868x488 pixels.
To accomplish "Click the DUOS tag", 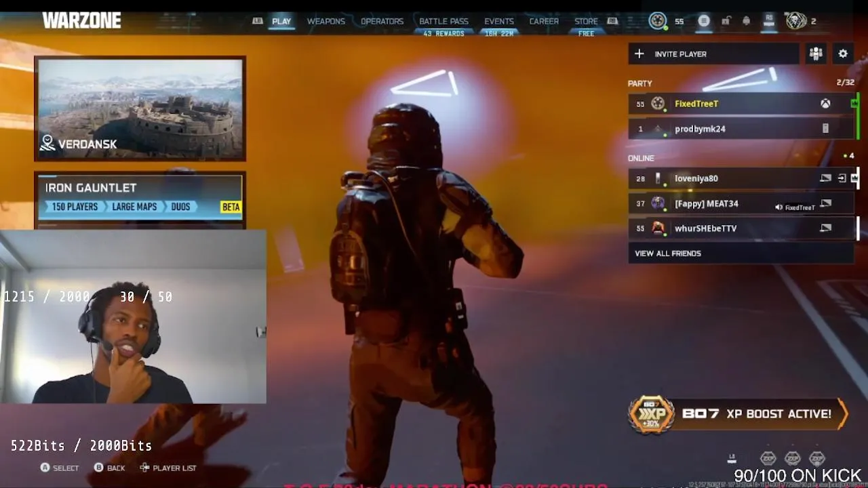I will (x=180, y=207).
